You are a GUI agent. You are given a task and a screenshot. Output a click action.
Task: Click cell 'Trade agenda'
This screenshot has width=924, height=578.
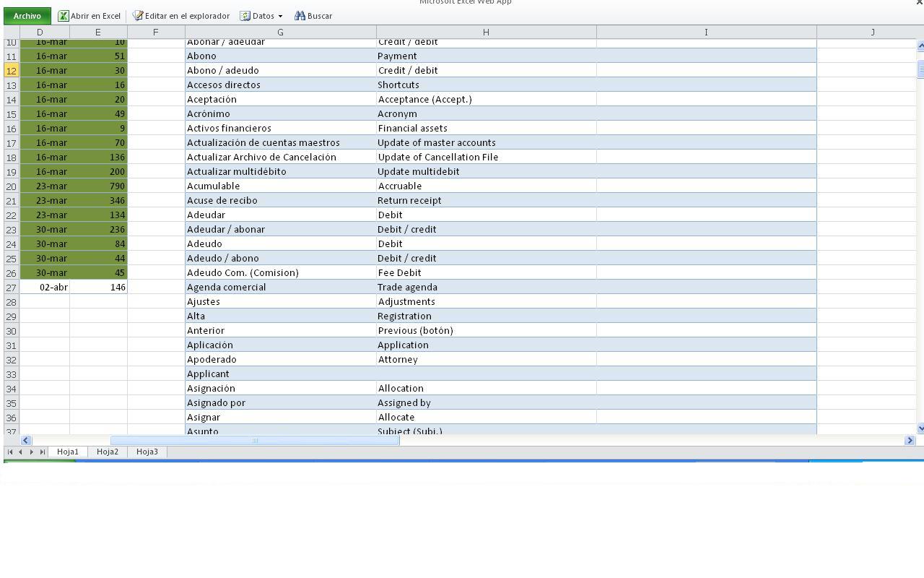[487, 287]
